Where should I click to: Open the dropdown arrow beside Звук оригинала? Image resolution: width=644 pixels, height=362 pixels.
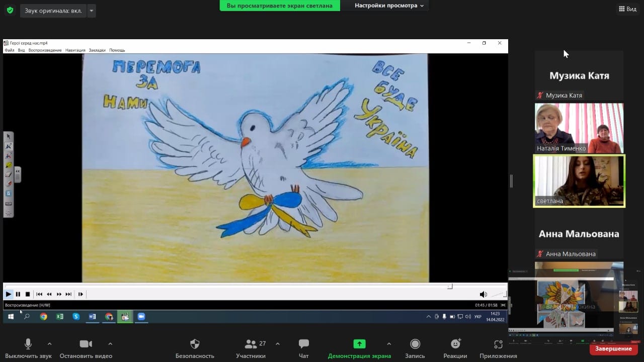click(91, 10)
